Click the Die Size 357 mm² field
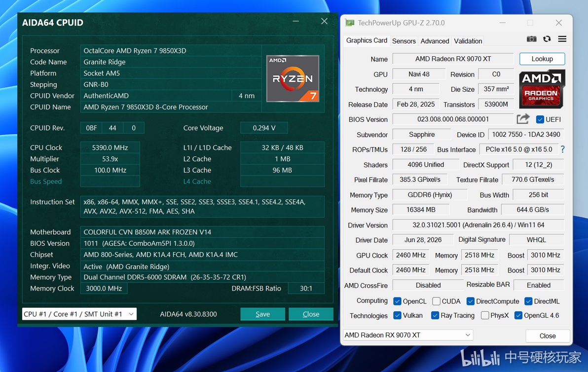588x372 pixels. (x=496, y=89)
